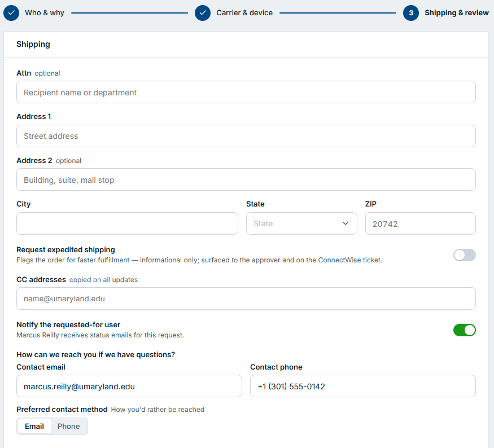Viewport: 494px width, 448px height.
Task: Enable Request expedited shipping toggle
Action: pyautogui.click(x=465, y=255)
